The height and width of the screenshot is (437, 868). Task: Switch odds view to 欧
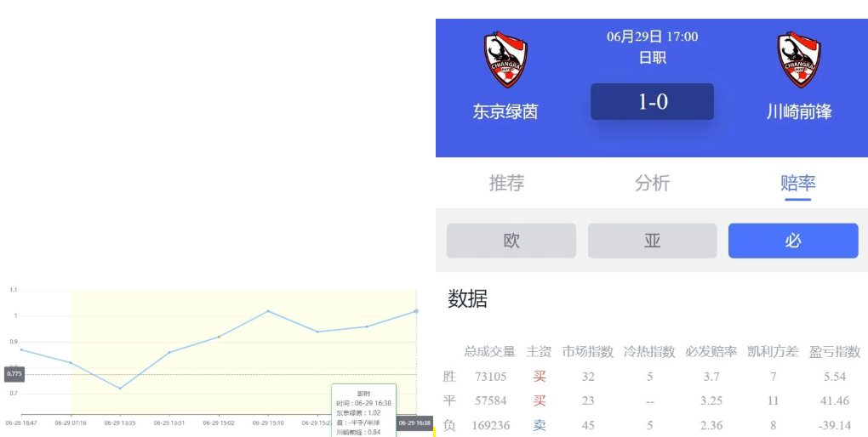click(x=511, y=241)
